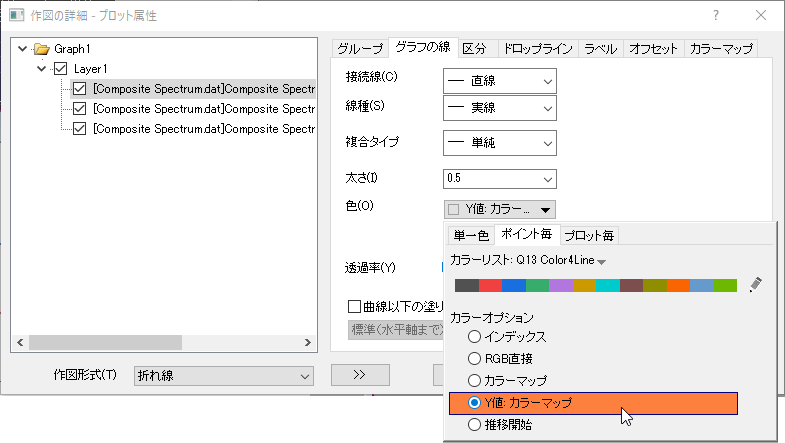Click the tree horizontal scrollbar thumb
The image size is (785, 443).
point(105,342)
